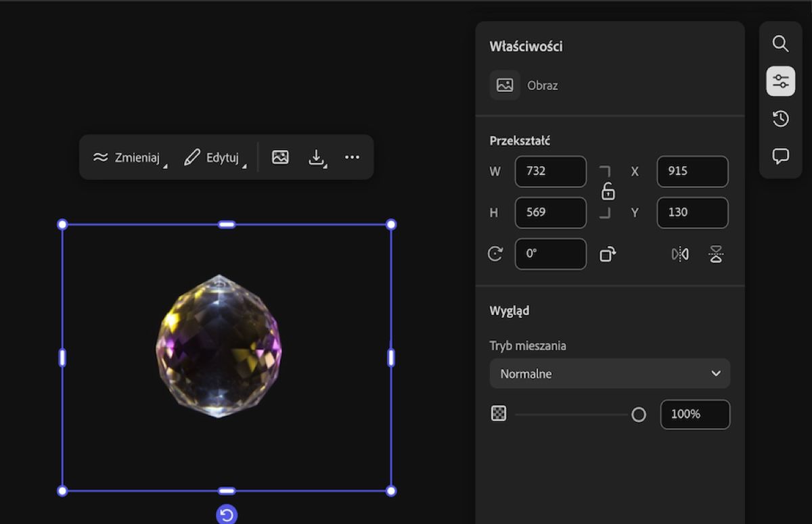Viewport: 812px width, 524px height.
Task: Click the top middle edge handle
Action: [227, 224]
